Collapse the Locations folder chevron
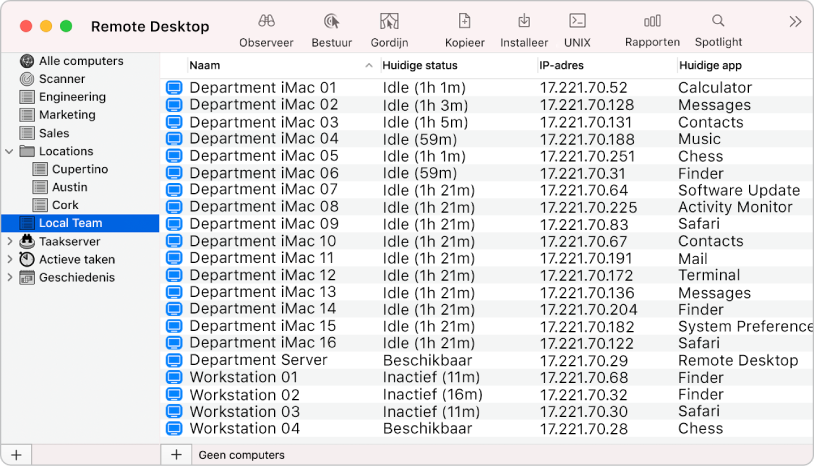Screen dimensions: 814x468 (9, 152)
